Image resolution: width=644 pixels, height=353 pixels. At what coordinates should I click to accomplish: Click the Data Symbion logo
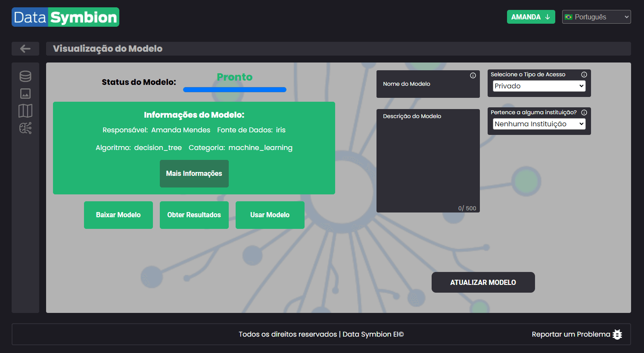coord(65,17)
